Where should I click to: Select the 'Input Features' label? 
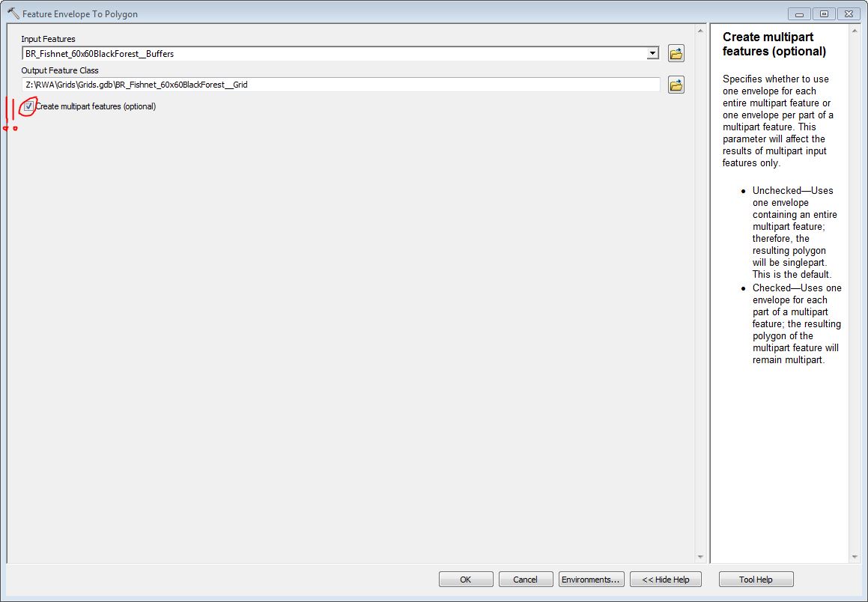click(x=48, y=39)
